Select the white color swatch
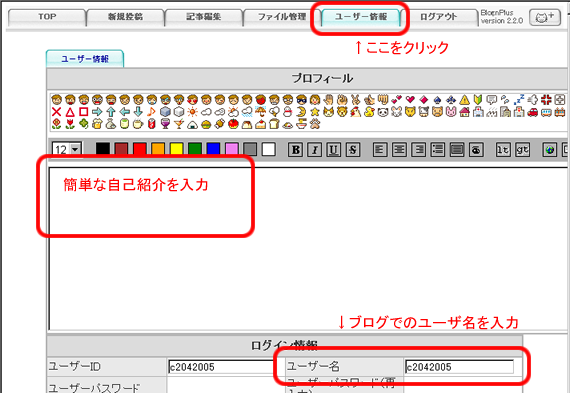Viewport: 570px width, 393px height. pyautogui.click(x=269, y=149)
